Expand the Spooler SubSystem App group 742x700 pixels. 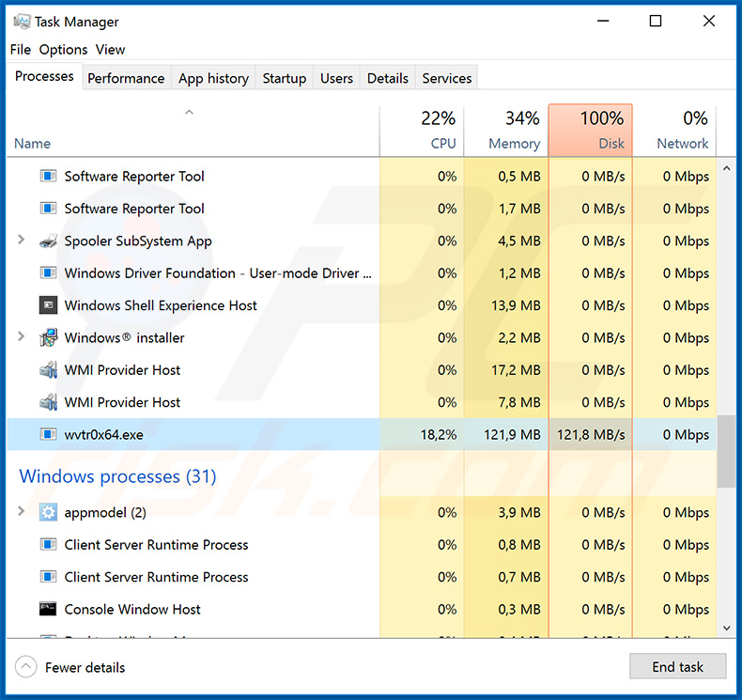(x=21, y=240)
